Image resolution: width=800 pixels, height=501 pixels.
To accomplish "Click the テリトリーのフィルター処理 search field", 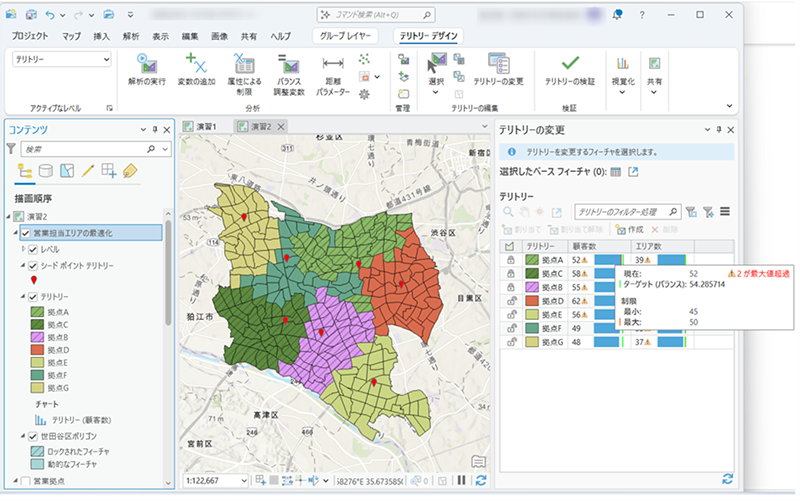I will coord(622,212).
